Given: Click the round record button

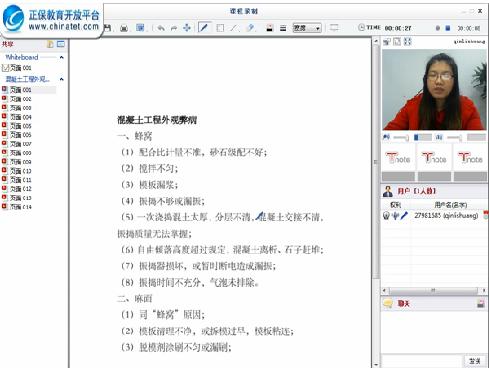Looking at the screenshot, I should (x=438, y=28).
